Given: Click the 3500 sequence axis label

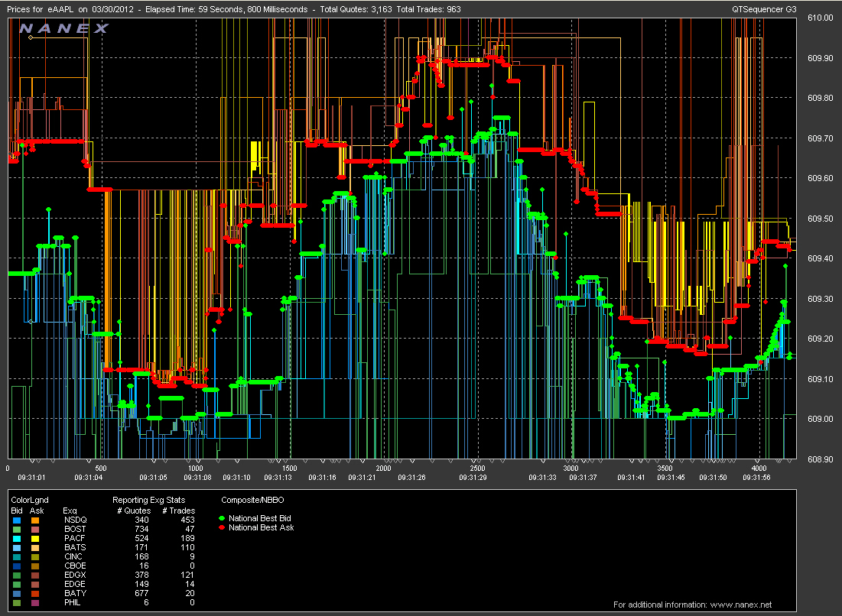Looking at the screenshot, I should pos(665,468).
